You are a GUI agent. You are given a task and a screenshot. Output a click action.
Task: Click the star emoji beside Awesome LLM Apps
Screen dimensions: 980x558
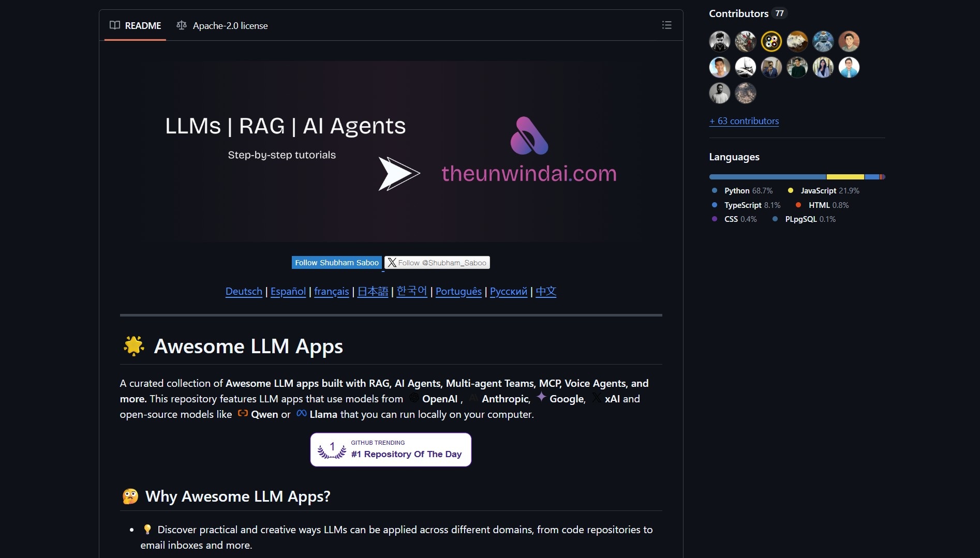click(134, 346)
